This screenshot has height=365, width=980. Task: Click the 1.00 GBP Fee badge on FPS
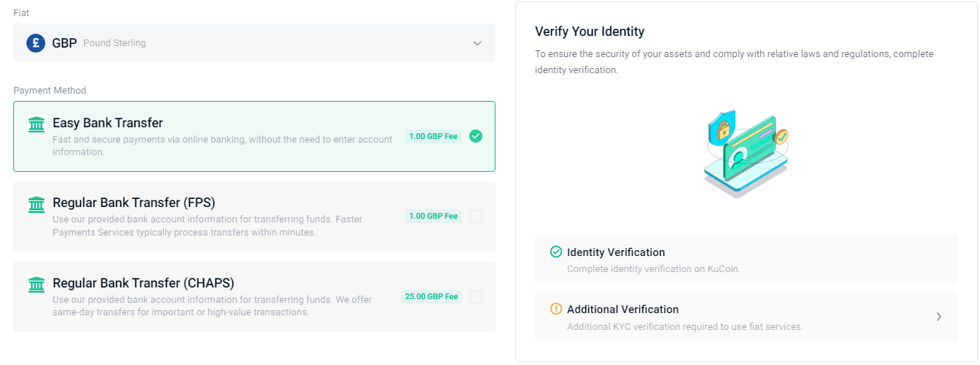click(433, 216)
